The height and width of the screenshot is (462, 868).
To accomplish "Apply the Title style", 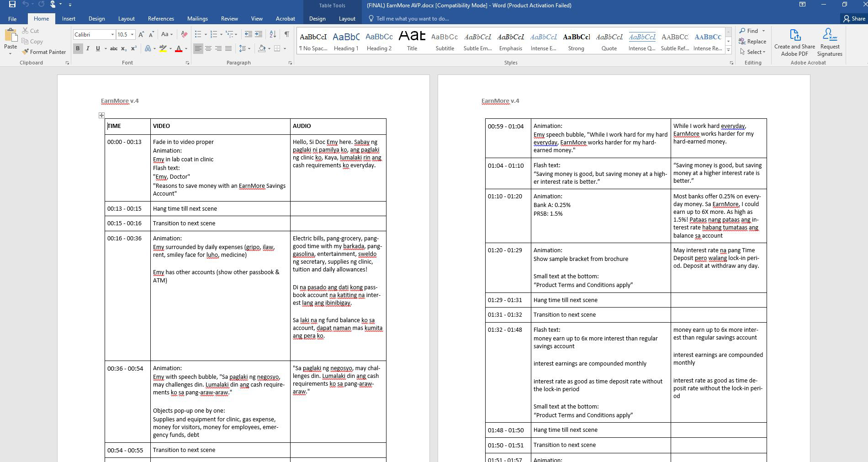I will [x=412, y=41].
